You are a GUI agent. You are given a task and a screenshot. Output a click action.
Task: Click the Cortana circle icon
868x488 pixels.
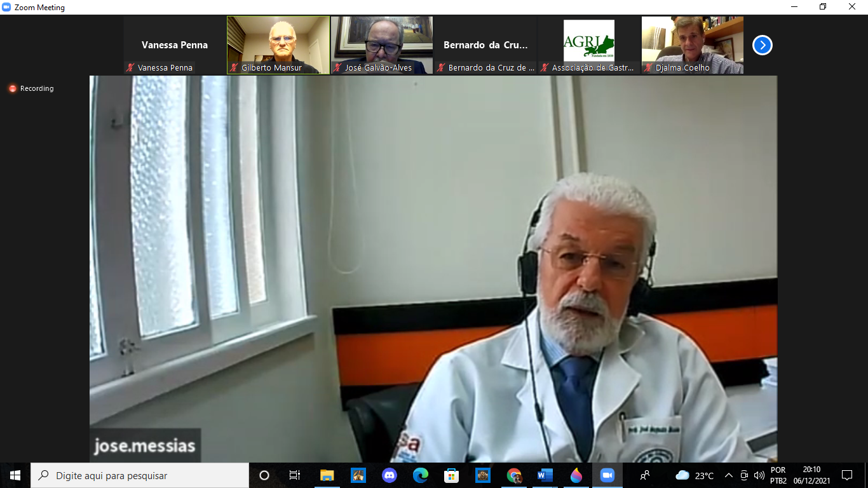pos(264,475)
